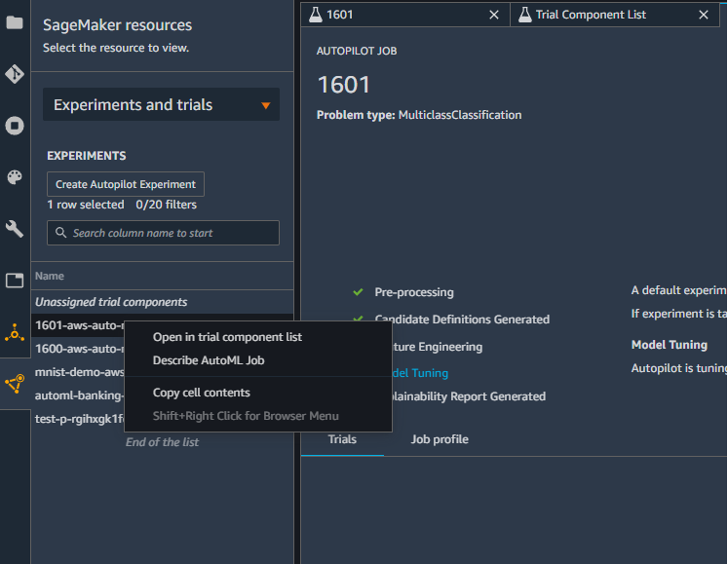The image size is (728, 564).
Task: Choose Copy cell contents menu entry
Action: [202, 393]
